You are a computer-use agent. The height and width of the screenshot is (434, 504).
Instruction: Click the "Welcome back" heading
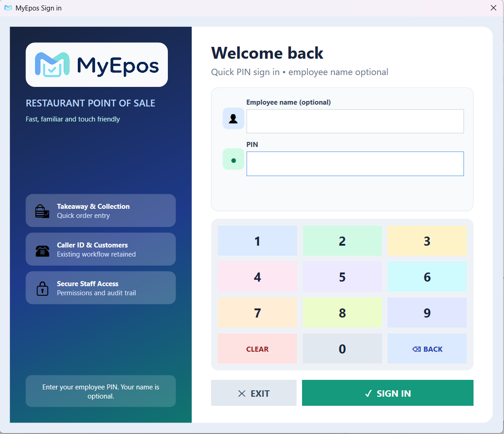(267, 53)
